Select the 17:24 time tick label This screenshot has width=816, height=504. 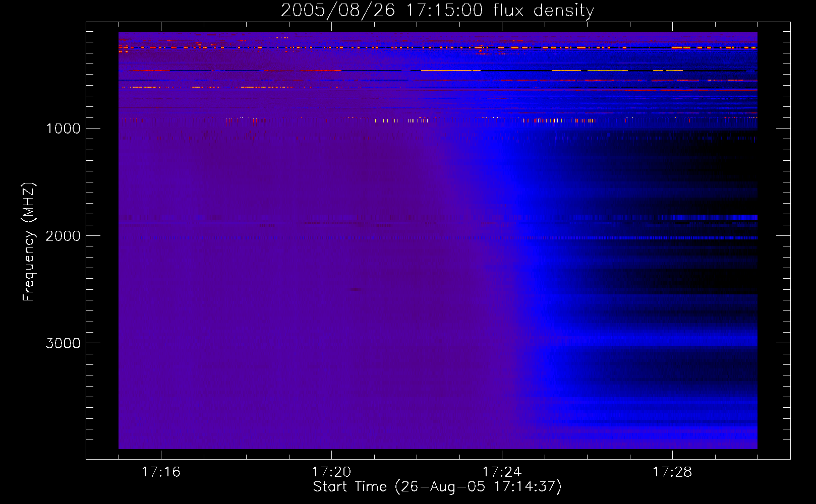coord(502,472)
